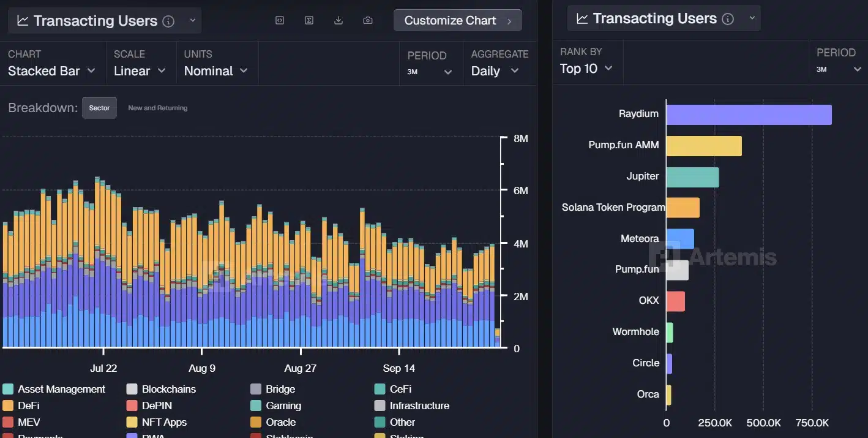Toggle CeFi legend series
The height and width of the screenshot is (438, 868).
(x=393, y=389)
